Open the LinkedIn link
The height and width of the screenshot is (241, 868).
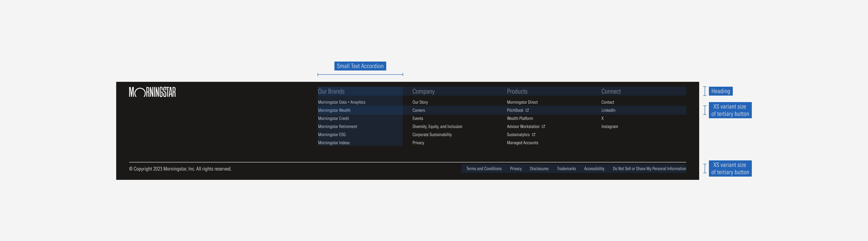[608, 110]
